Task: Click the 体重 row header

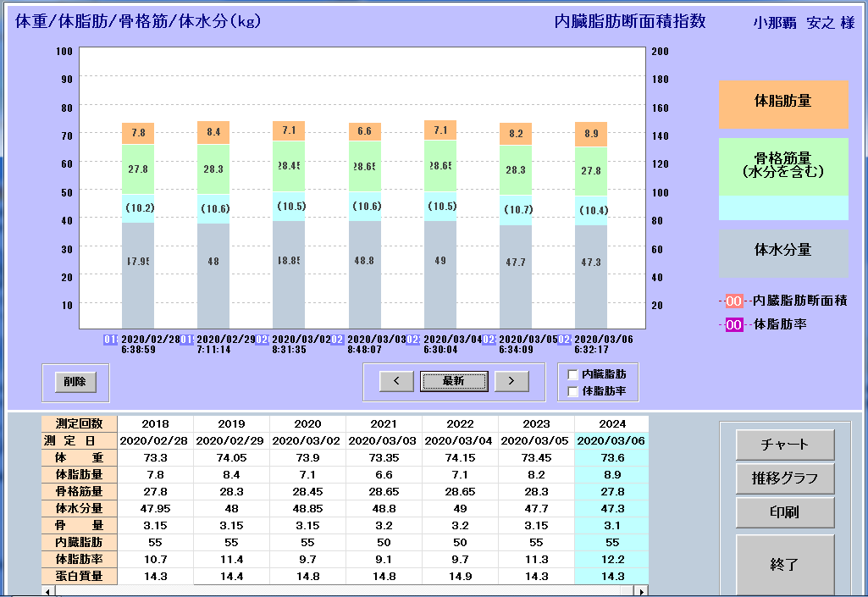Action: 79,458
